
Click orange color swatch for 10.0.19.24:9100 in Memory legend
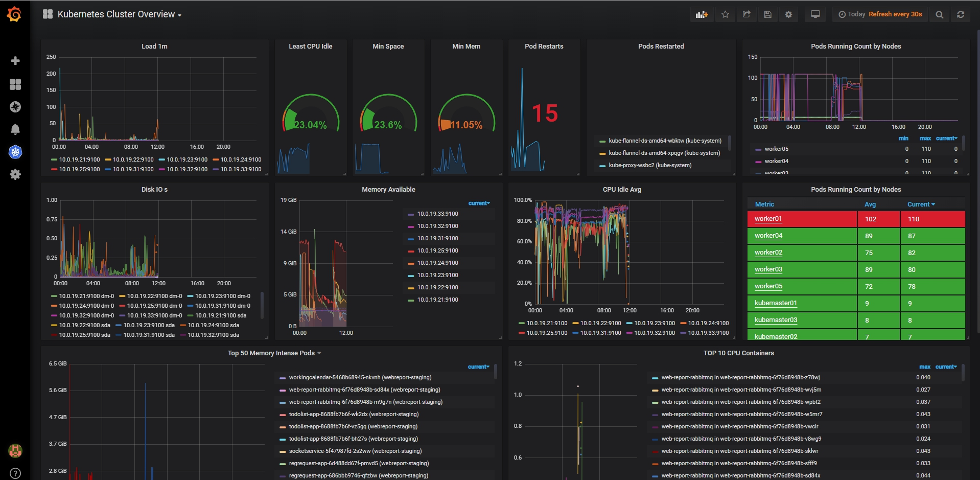coord(410,263)
